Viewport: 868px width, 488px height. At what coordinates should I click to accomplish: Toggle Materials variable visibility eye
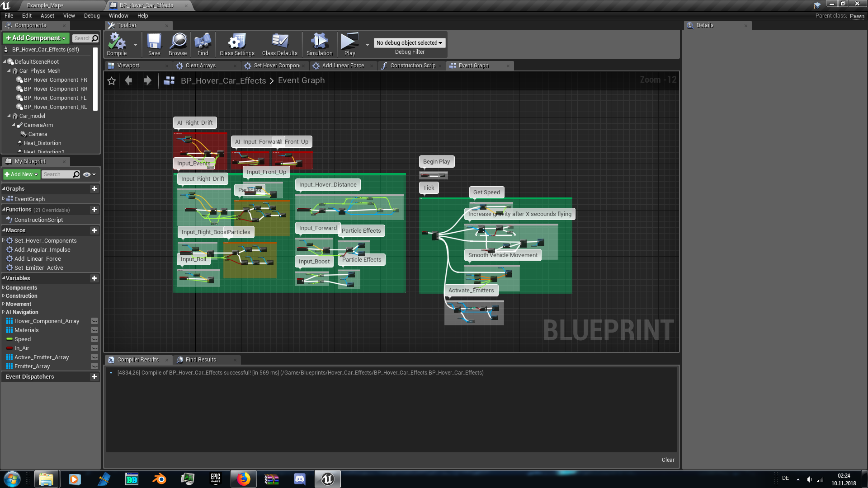[x=94, y=330]
